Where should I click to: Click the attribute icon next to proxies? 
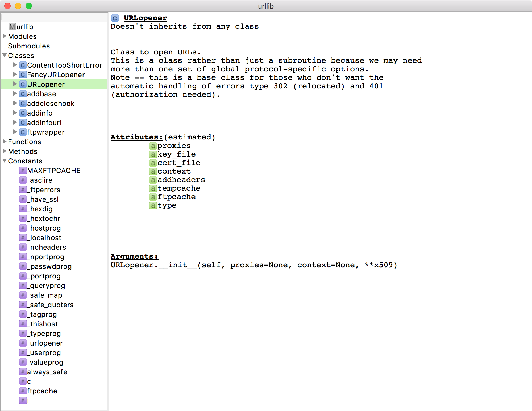(153, 146)
